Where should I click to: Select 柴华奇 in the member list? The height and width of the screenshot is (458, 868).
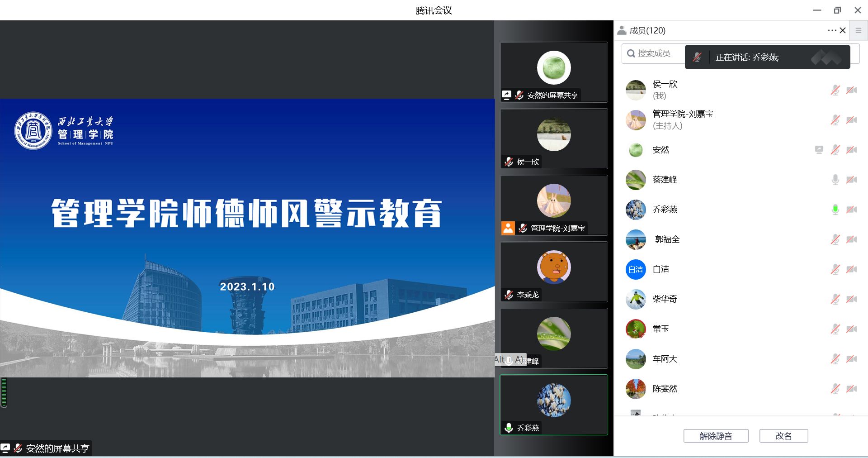(665, 299)
